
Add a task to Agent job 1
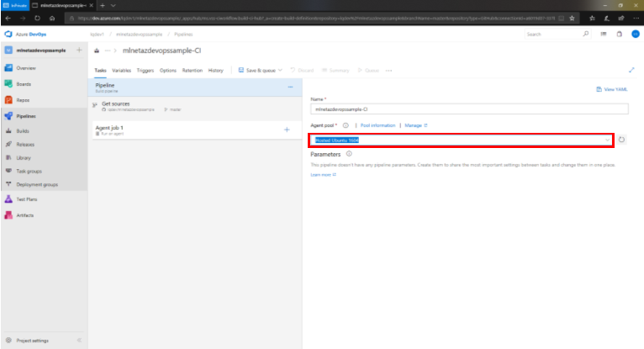coord(287,130)
